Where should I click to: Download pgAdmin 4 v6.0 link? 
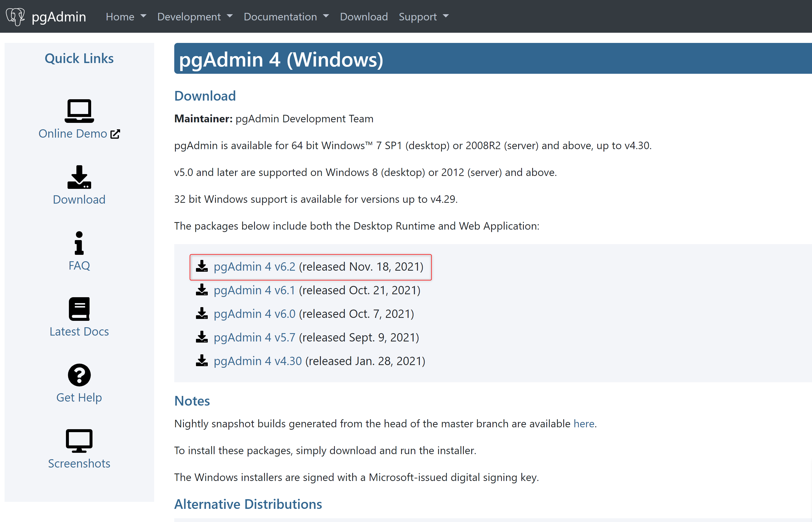[254, 314]
